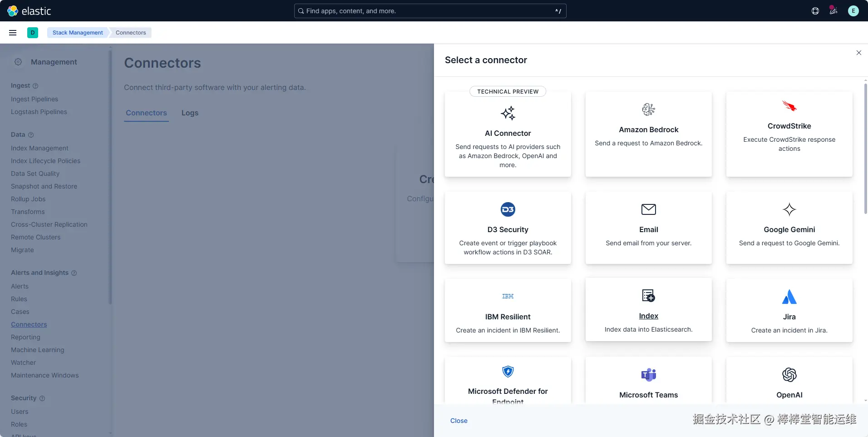Select Connectors in sidebar navigation
This screenshot has height=437, width=868.
point(29,324)
